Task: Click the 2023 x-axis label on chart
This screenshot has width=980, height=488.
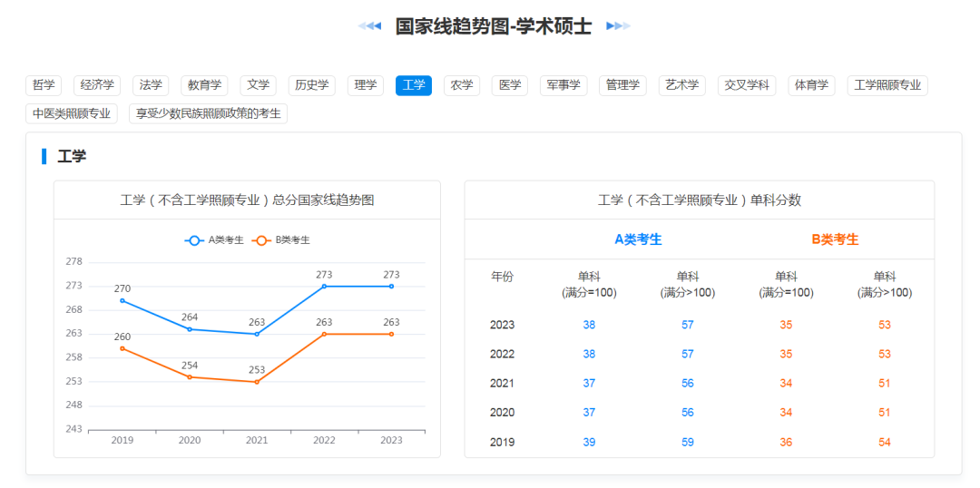Action: 391,441
